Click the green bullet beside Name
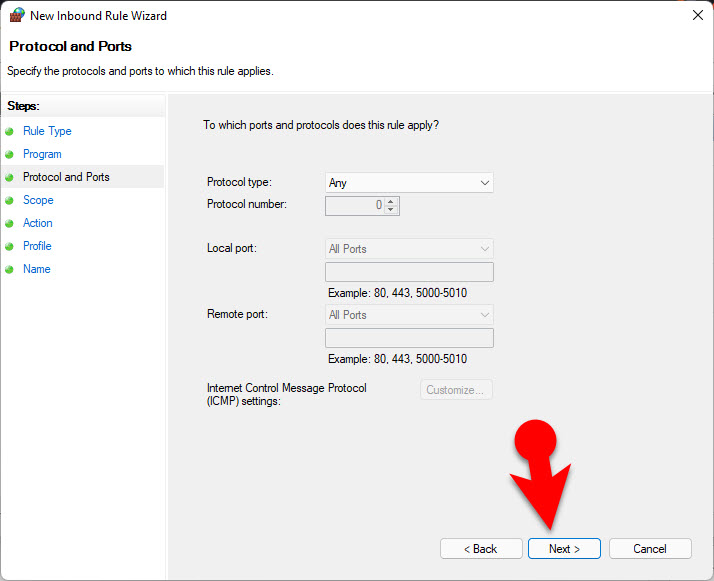Screen dimensions: 714x581 tap(9, 269)
